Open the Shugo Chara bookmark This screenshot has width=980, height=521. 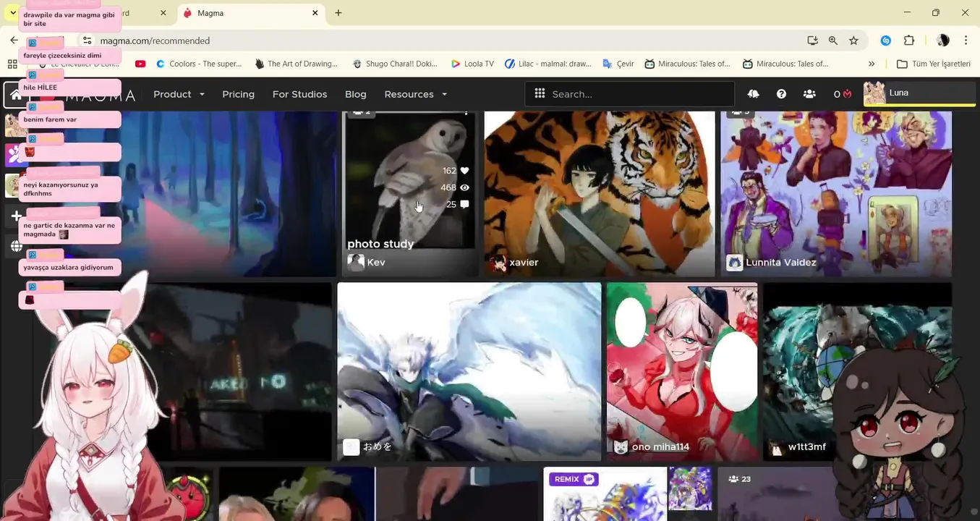click(x=395, y=64)
